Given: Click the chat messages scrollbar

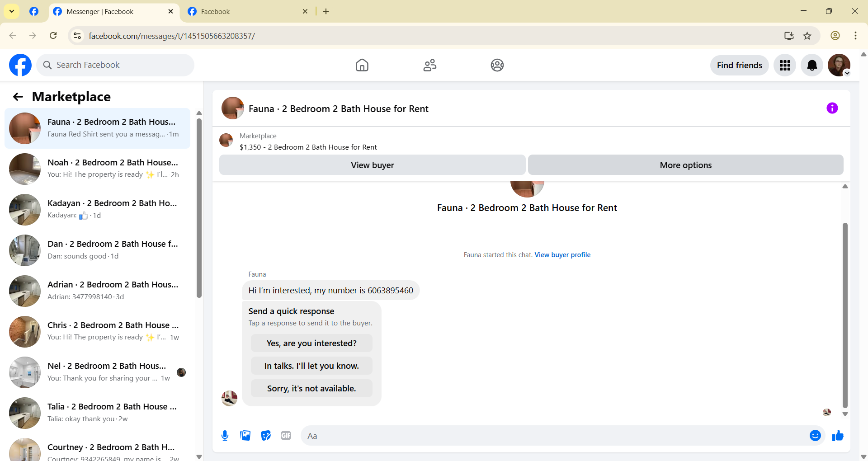Looking at the screenshot, I should [844, 315].
